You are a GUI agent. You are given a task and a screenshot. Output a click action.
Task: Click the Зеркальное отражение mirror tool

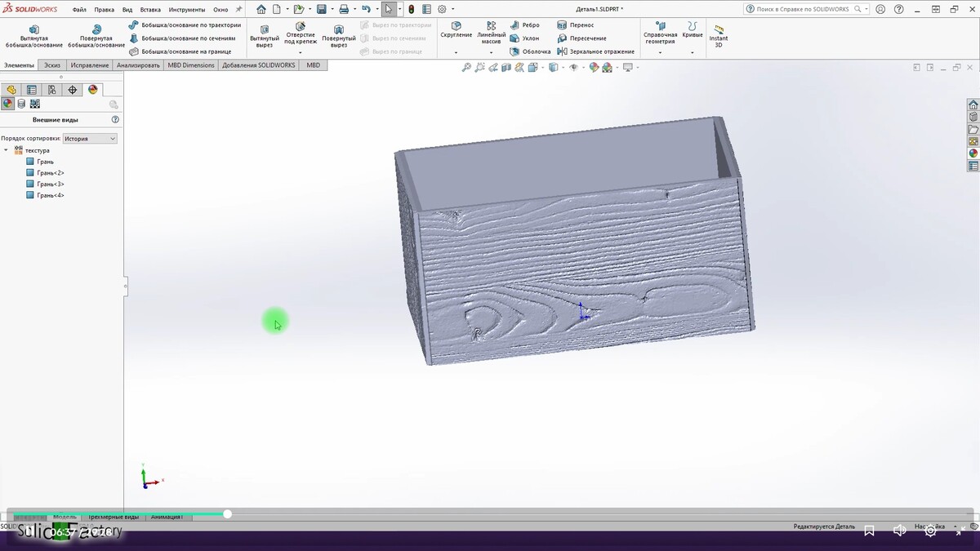(595, 51)
